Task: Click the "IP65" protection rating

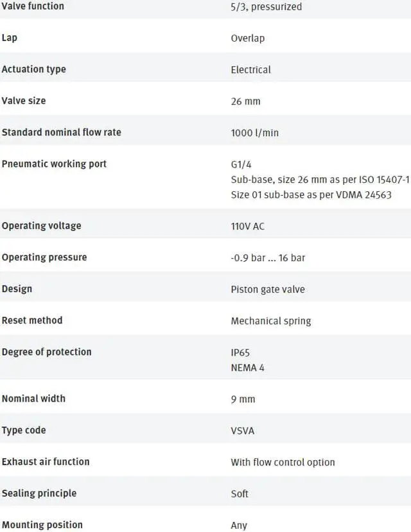Action: click(240, 352)
